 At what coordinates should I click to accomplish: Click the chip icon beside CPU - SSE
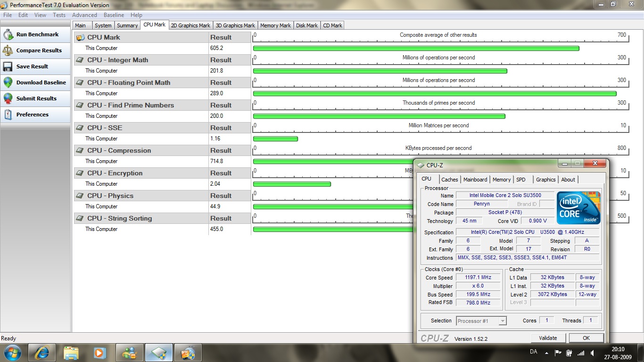click(x=80, y=128)
